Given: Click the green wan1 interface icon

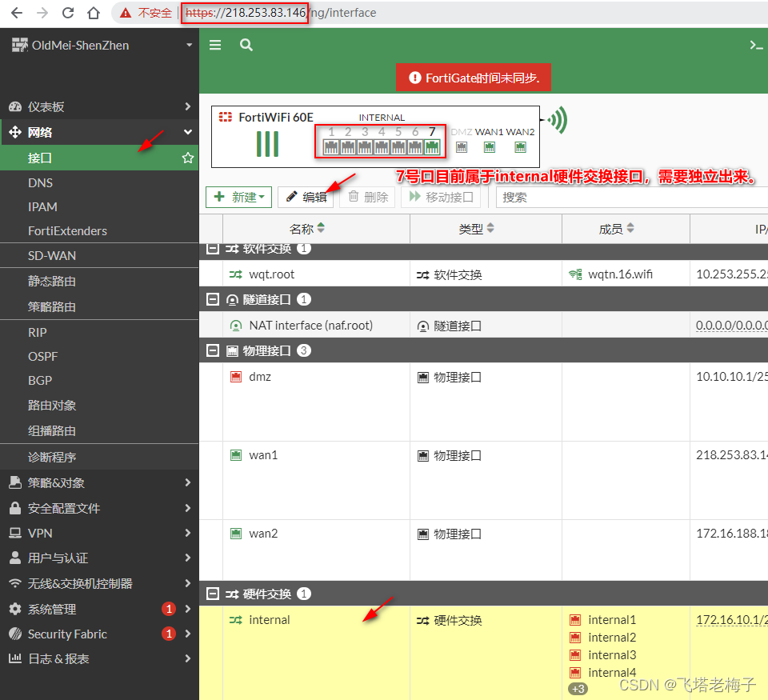Looking at the screenshot, I should 236,455.
